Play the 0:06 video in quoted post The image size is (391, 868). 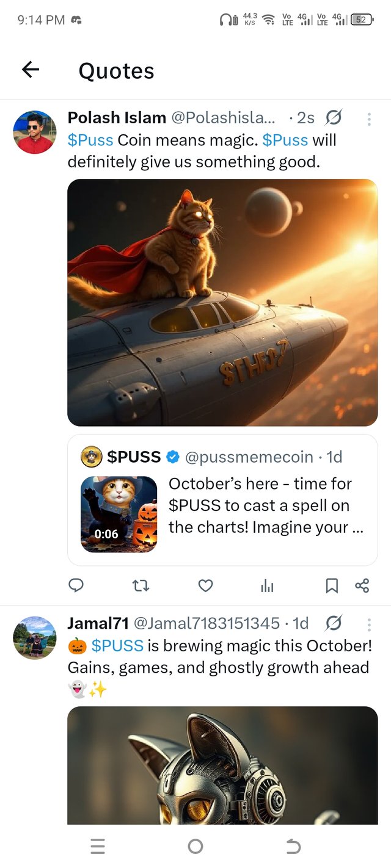(119, 514)
